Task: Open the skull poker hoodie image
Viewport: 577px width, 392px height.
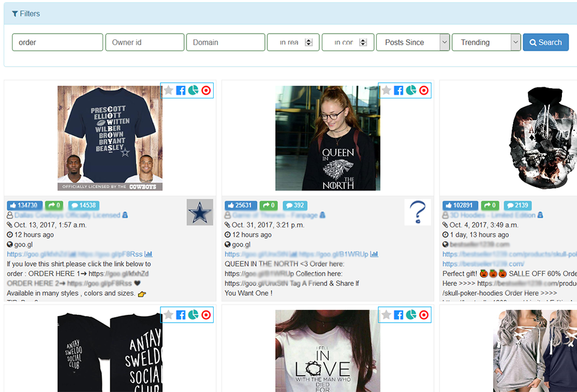Action: tap(543, 138)
